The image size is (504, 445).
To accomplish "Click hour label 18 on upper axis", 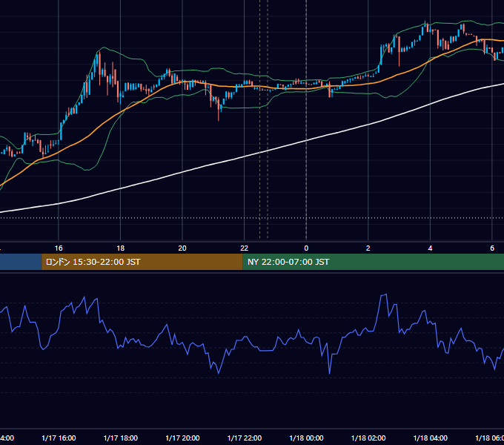I will point(121,248).
